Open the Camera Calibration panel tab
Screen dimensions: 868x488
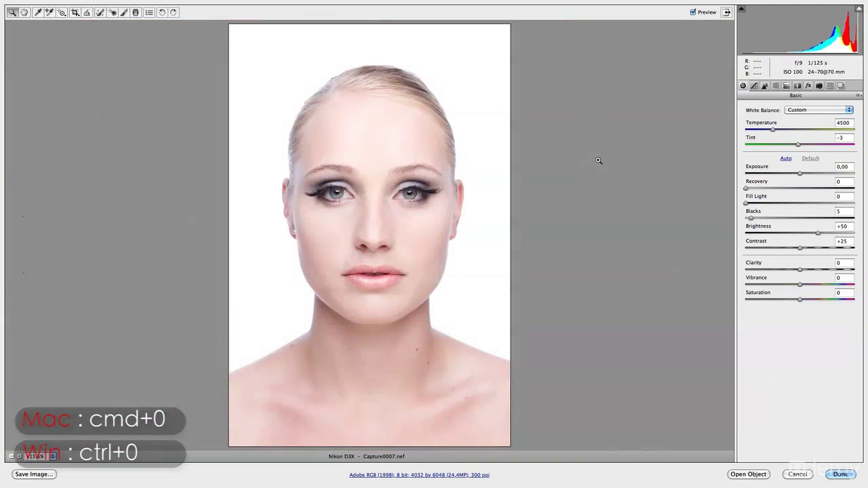[x=819, y=85]
